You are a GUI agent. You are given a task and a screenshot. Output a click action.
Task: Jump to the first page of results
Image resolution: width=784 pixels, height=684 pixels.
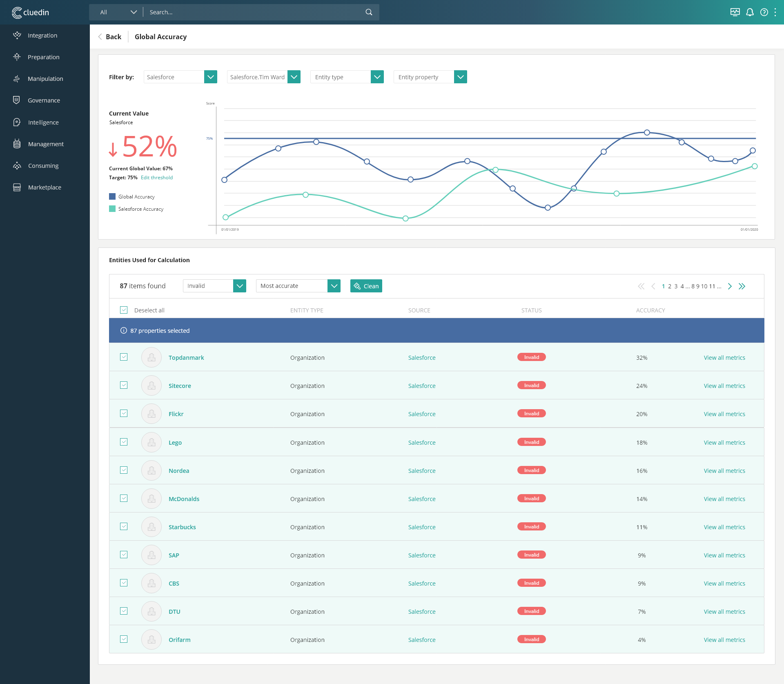coord(641,286)
